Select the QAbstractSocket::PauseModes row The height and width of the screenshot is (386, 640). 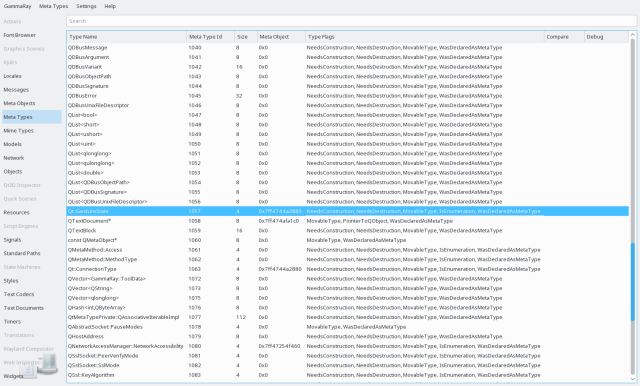347,327
